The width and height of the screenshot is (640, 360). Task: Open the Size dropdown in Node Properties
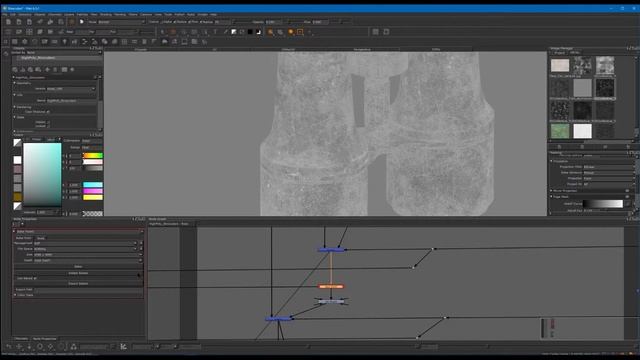point(88,255)
